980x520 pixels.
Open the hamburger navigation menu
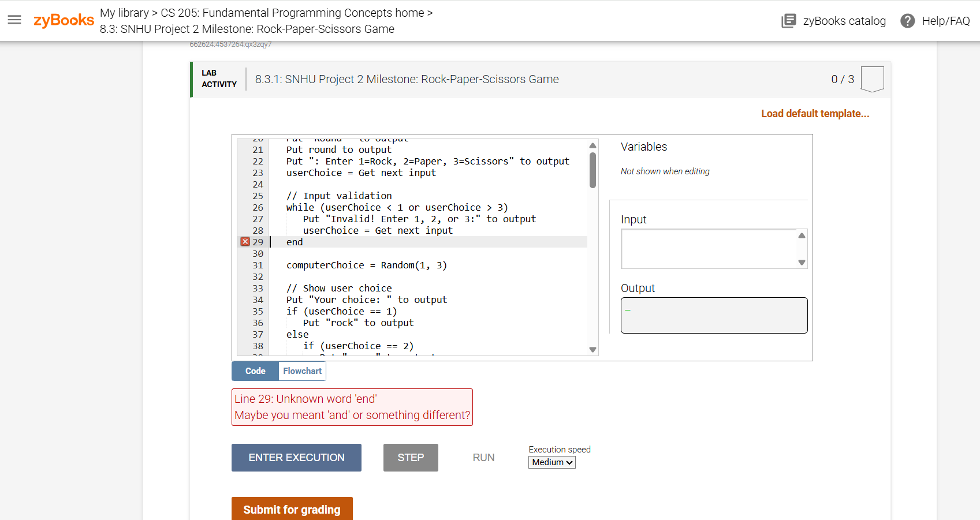(14, 20)
